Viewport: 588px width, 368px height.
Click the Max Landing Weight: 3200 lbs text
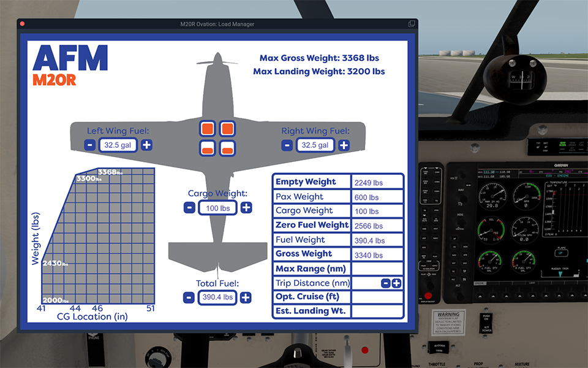click(x=318, y=71)
